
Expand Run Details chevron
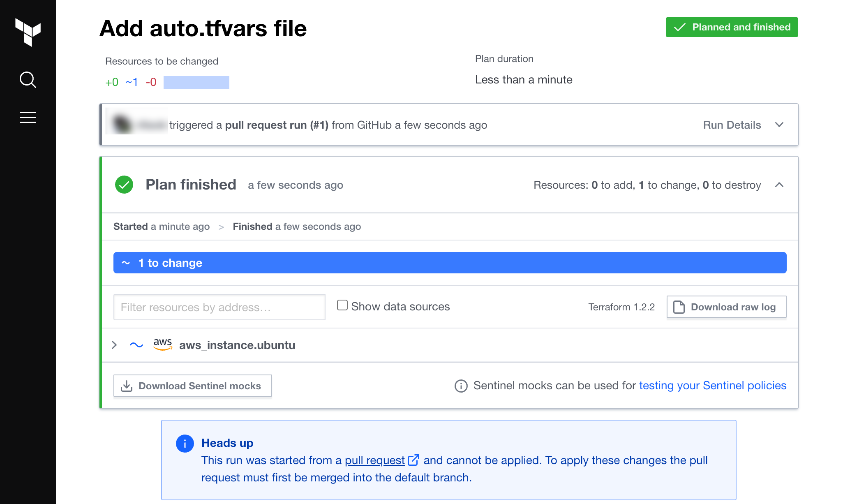pyautogui.click(x=779, y=125)
